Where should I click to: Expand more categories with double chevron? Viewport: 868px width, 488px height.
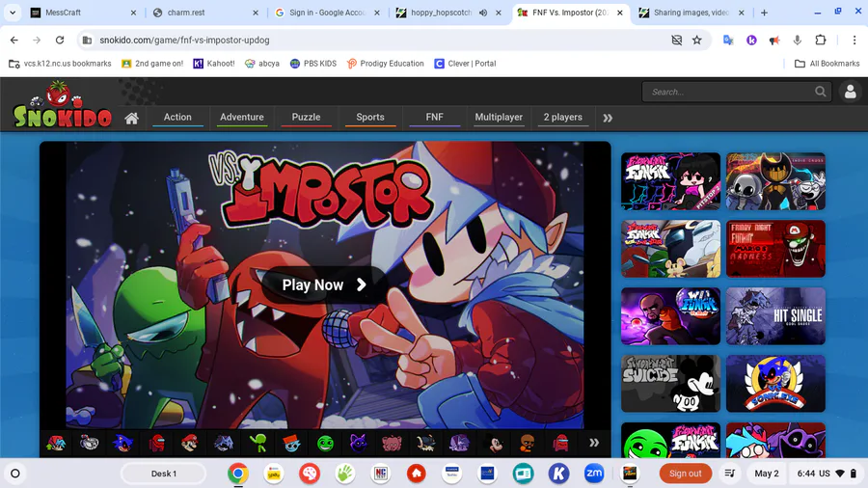pos(608,118)
